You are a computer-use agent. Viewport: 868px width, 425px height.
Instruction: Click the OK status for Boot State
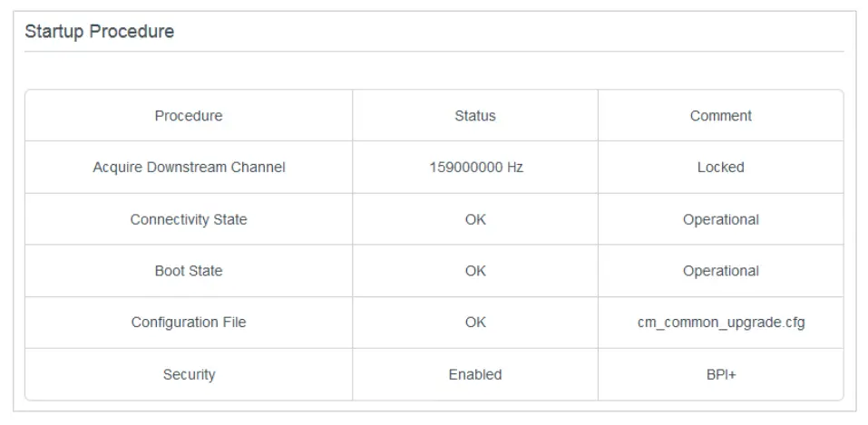pyautogui.click(x=475, y=271)
